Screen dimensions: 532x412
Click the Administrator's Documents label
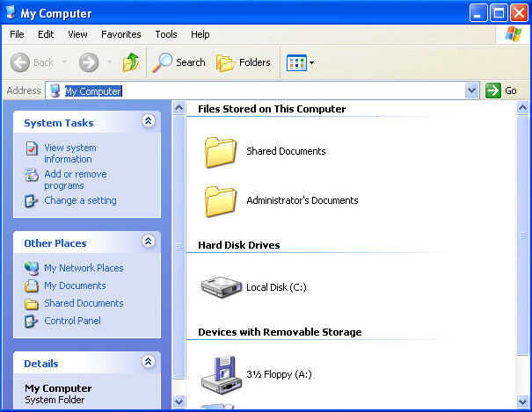coord(302,200)
